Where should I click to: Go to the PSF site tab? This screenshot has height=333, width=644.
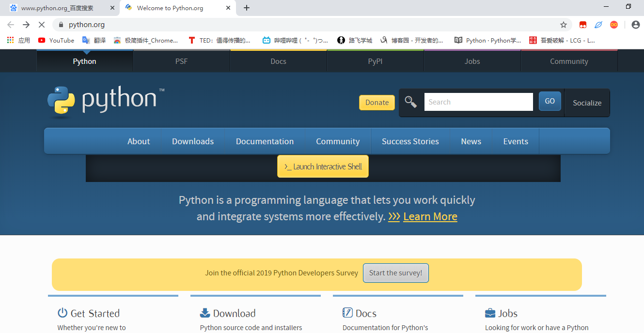tap(182, 61)
